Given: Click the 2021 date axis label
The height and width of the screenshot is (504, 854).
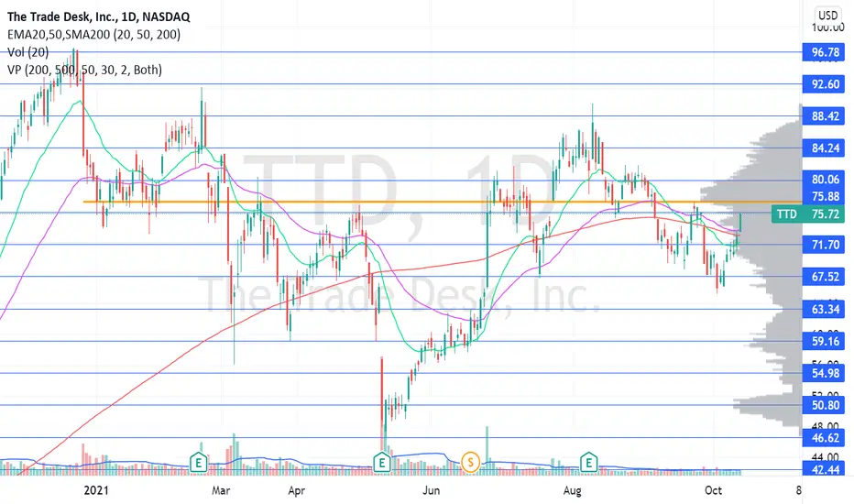Looking at the screenshot, I should pos(96,490).
